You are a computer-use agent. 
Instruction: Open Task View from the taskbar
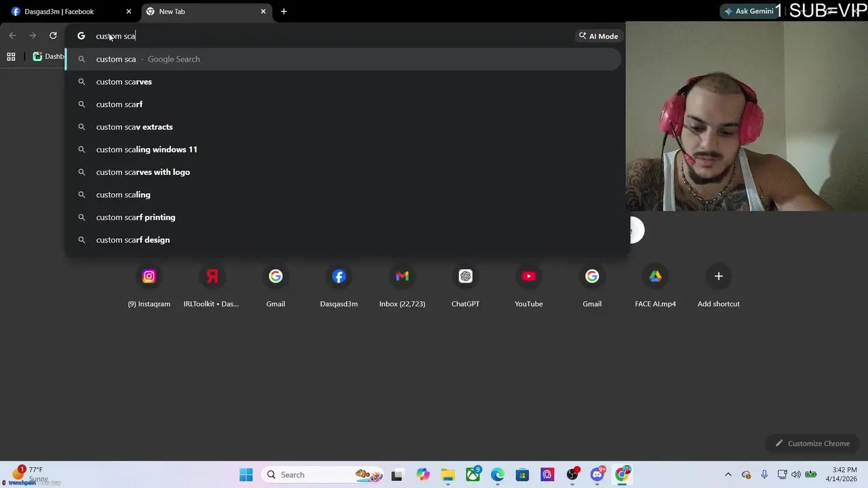(x=397, y=474)
